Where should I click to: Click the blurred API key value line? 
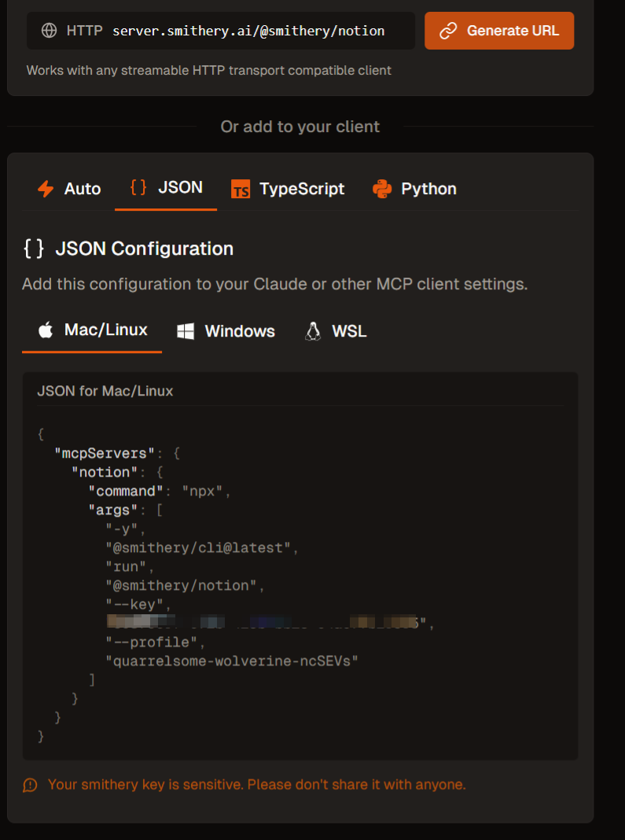(270, 622)
